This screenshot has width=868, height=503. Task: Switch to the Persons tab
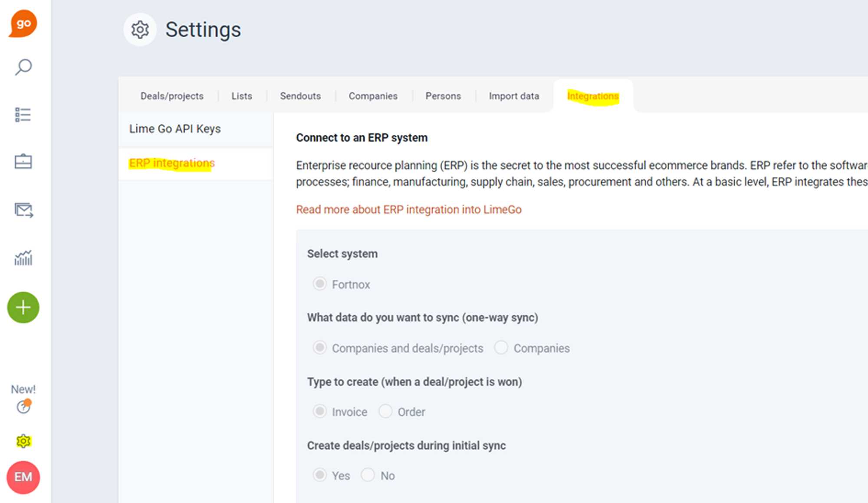tap(443, 96)
